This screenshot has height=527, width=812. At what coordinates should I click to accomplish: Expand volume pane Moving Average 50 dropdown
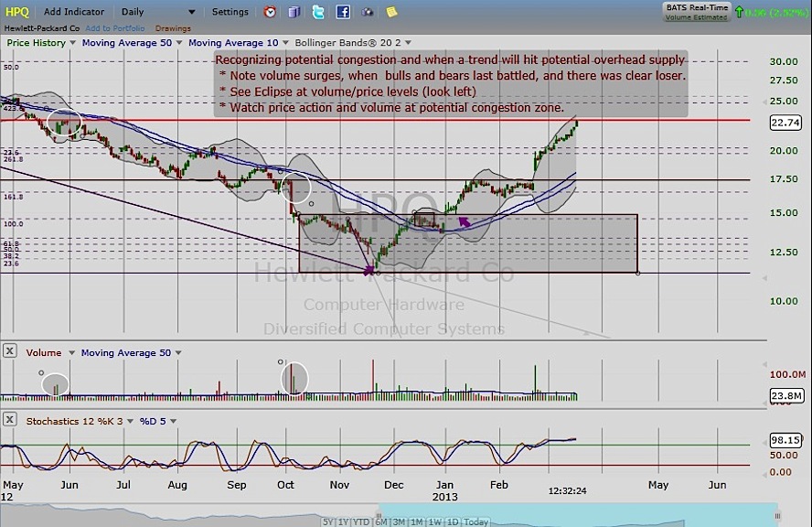tap(178, 352)
